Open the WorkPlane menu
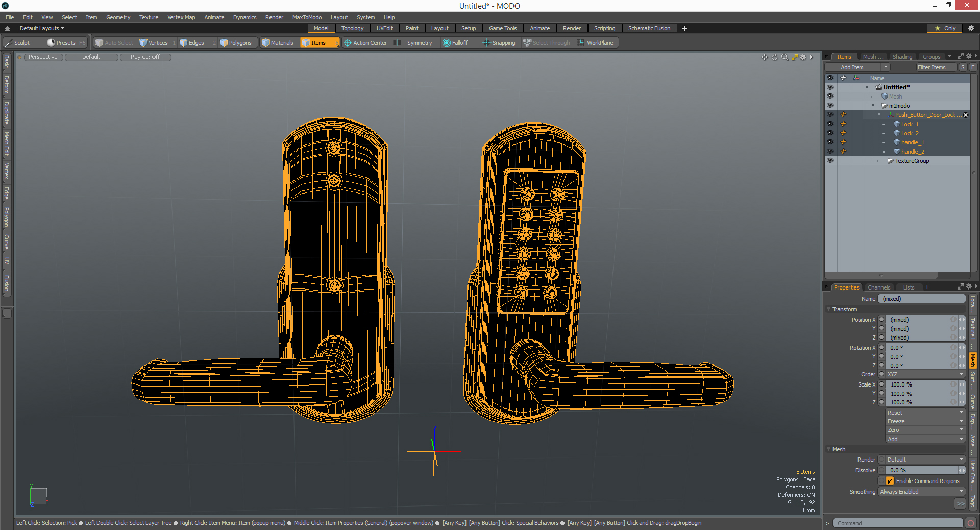Screen dimensions: 980x530 tap(596, 43)
